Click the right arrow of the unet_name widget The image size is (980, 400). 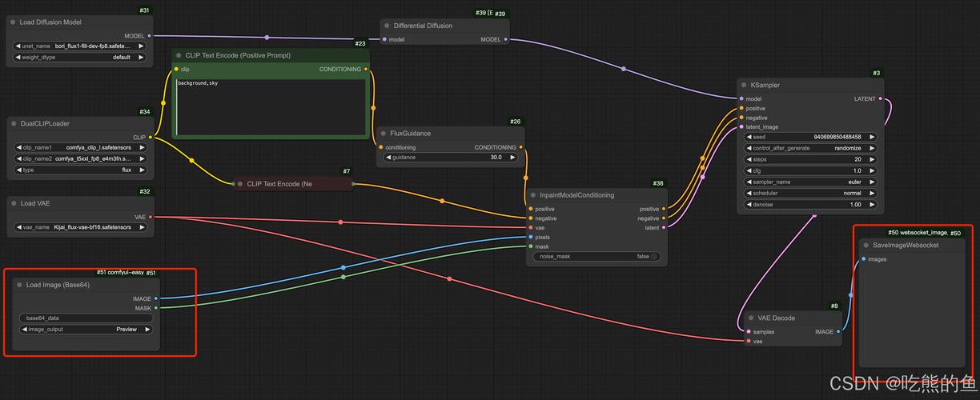[141, 46]
